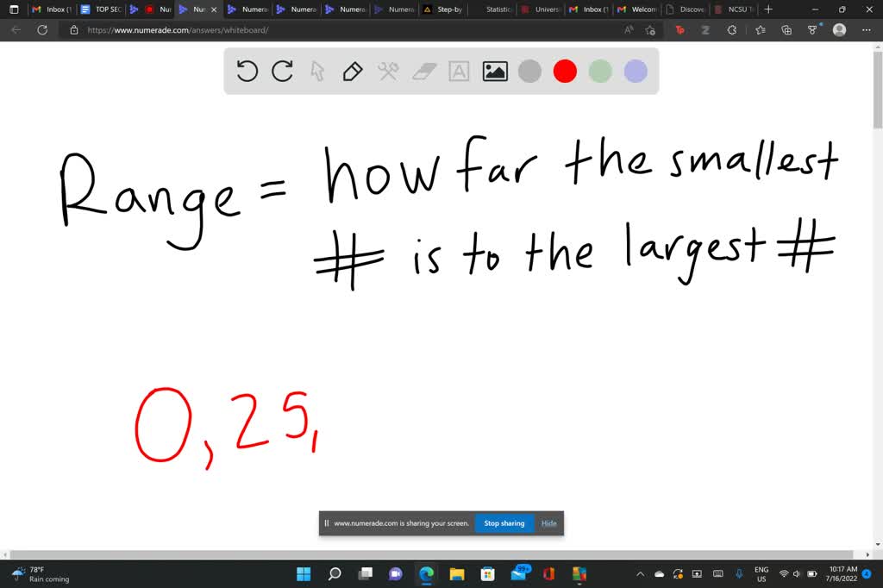Image resolution: width=883 pixels, height=588 pixels.
Task: Hide the screen sharing notification bar
Action: click(548, 522)
